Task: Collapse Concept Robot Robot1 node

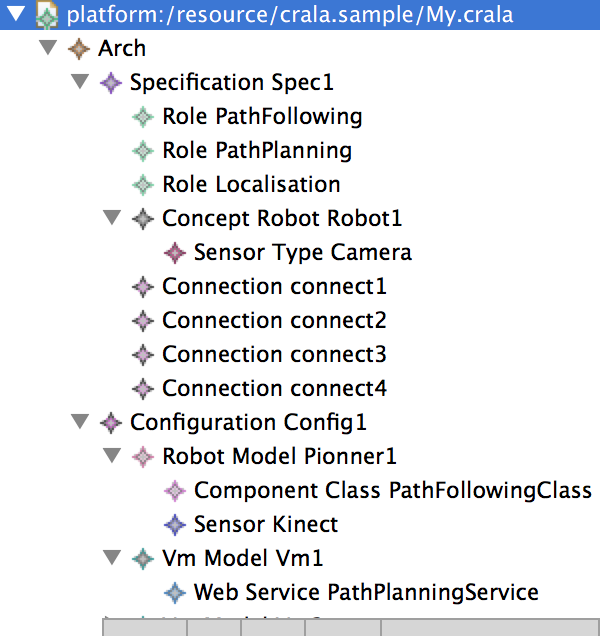Action: point(112,218)
